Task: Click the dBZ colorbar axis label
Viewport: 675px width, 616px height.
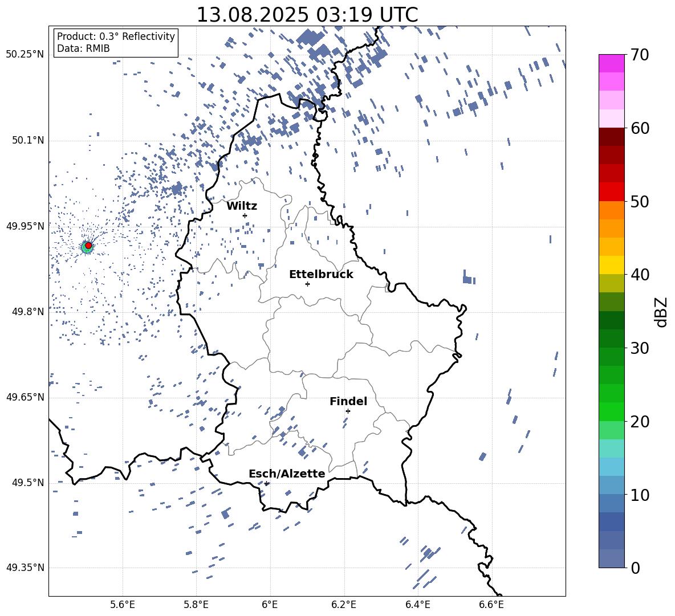Action: (x=662, y=312)
